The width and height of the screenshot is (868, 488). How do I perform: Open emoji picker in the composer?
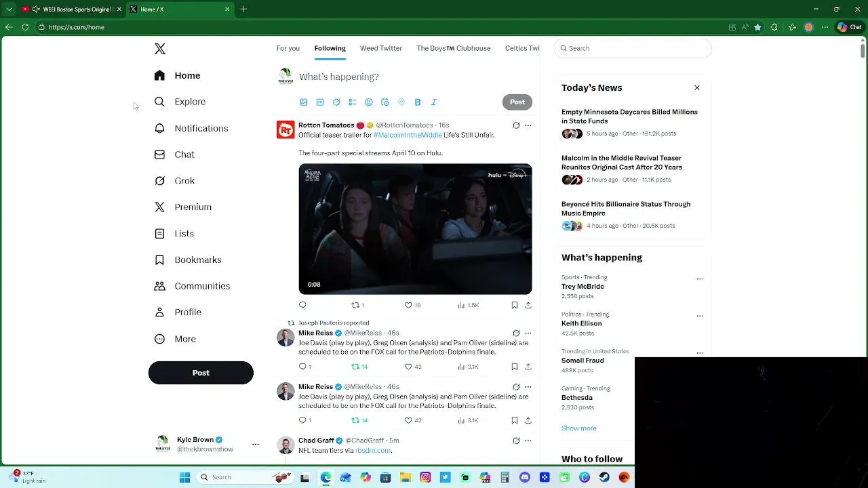(369, 102)
